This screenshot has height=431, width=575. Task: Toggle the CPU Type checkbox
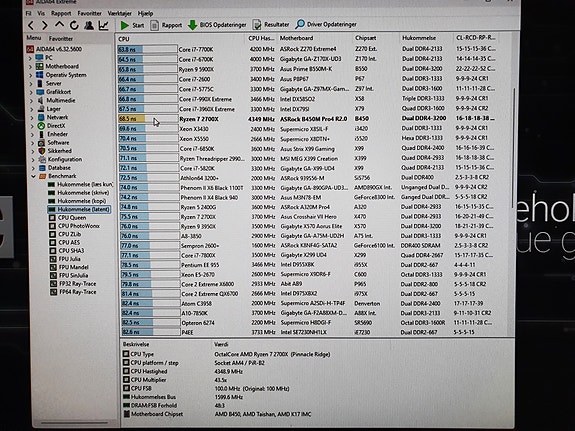(x=126, y=354)
